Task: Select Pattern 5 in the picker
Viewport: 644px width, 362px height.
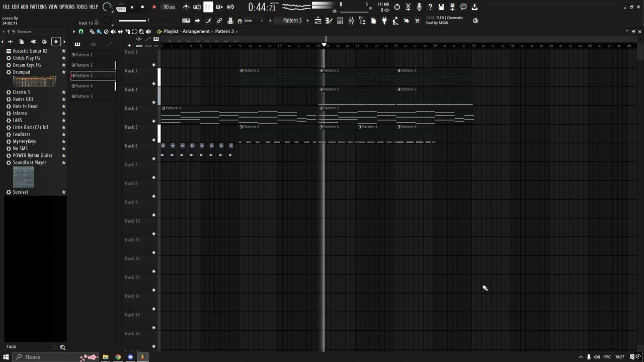Action: (93, 96)
